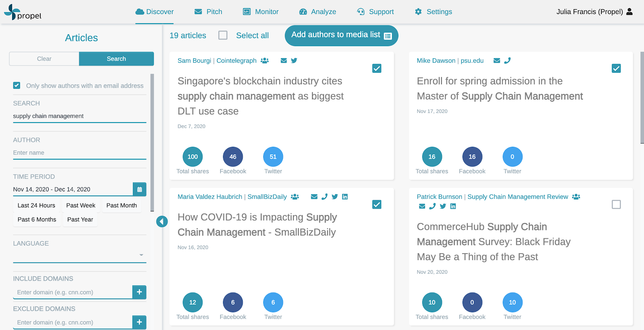Add the exclude domain with plus button
The height and width of the screenshot is (330, 644).
pyautogui.click(x=139, y=322)
